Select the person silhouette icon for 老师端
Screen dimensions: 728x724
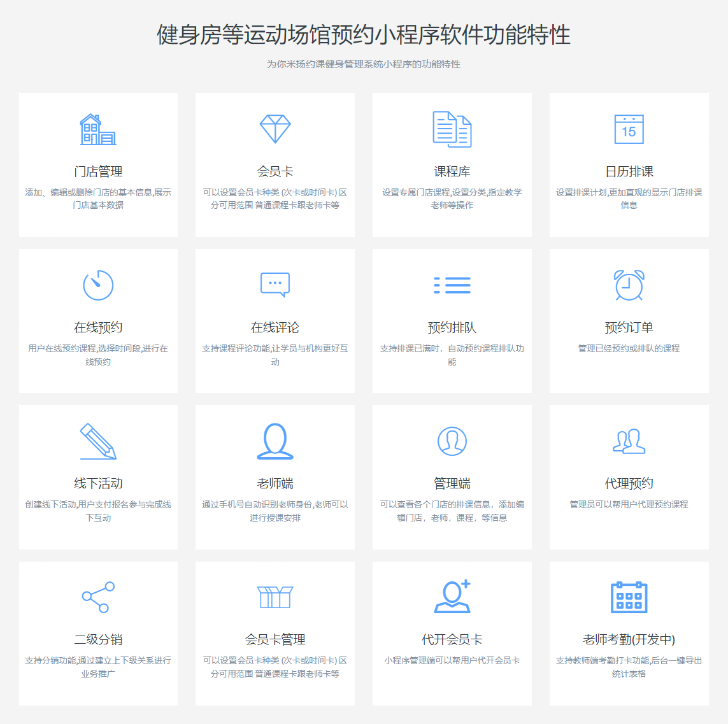coord(275,441)
